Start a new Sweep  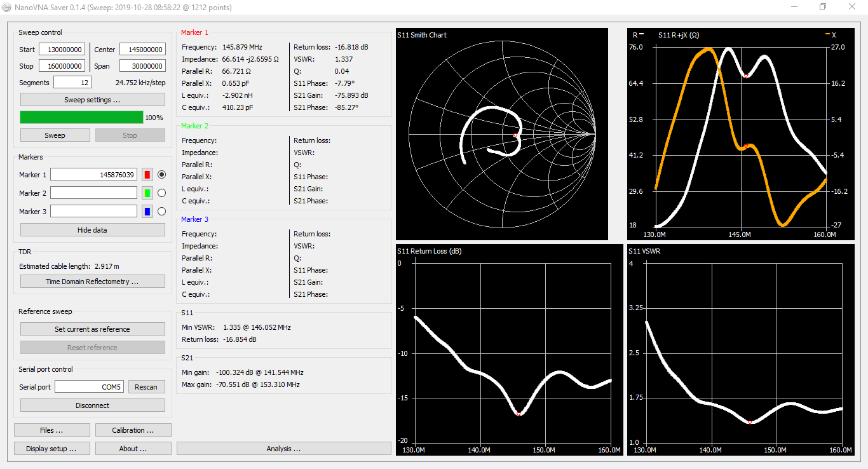(55, 135)
